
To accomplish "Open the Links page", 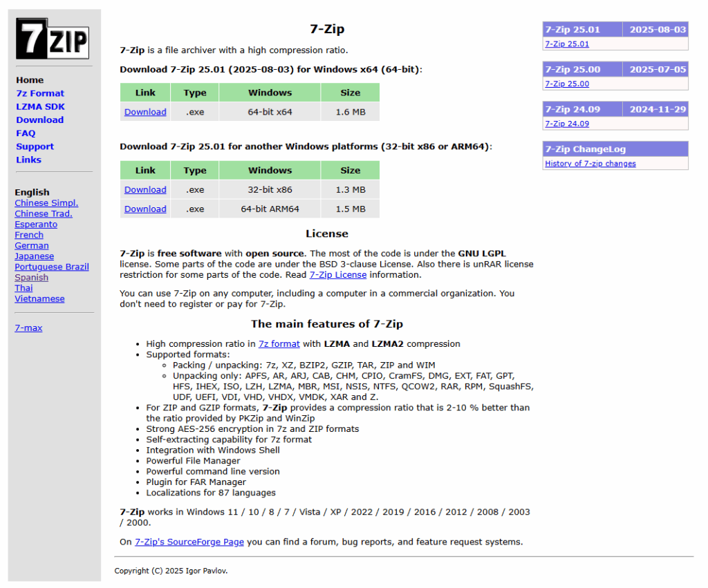I will click(x=28, y=160).
